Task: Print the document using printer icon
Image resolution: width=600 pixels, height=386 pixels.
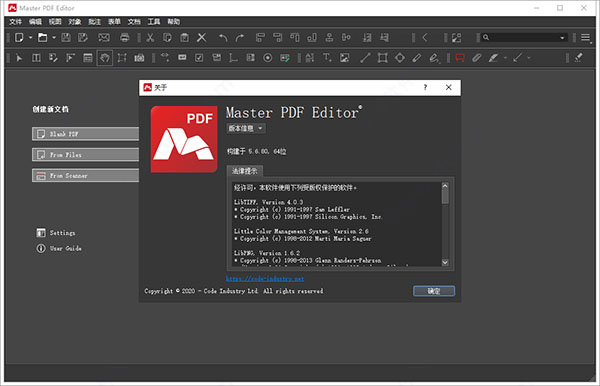Action: (124, 37)
